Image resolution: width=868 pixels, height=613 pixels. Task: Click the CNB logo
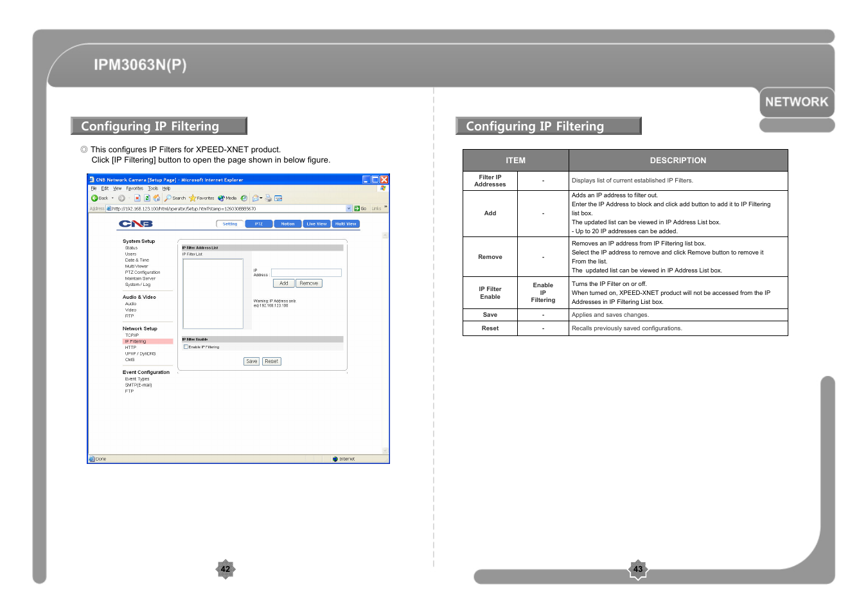(136, 224)
